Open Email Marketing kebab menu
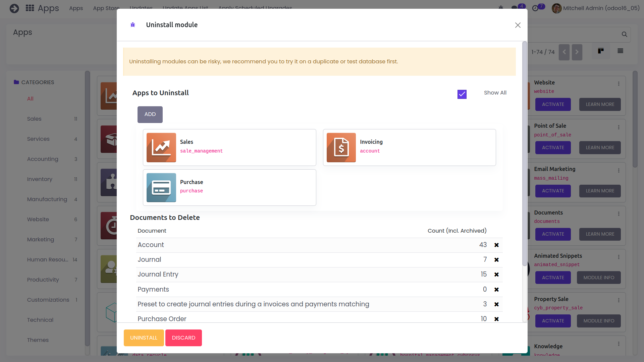644x362 pixels. [x=619, y=171]
